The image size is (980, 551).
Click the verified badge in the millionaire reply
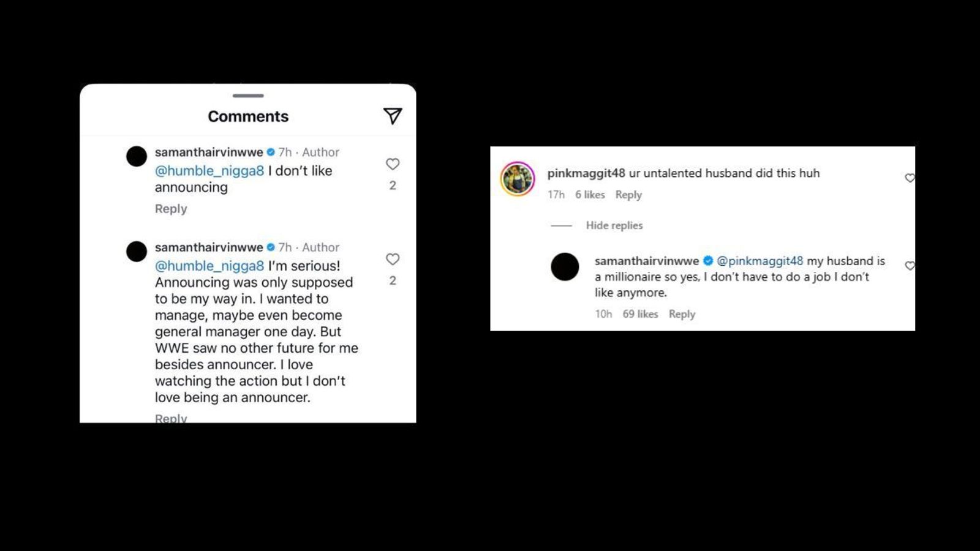click(x=708, y=261)
